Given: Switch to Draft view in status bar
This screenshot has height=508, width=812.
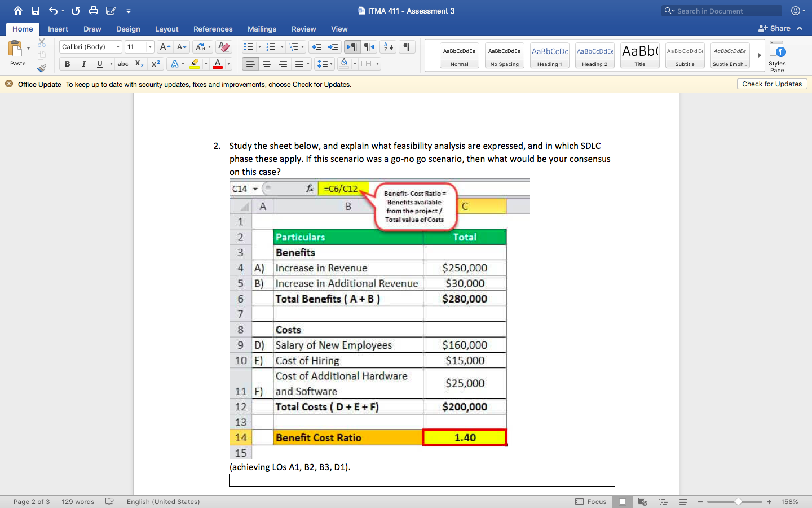Looking at the screenshot, I should point(683,501).
